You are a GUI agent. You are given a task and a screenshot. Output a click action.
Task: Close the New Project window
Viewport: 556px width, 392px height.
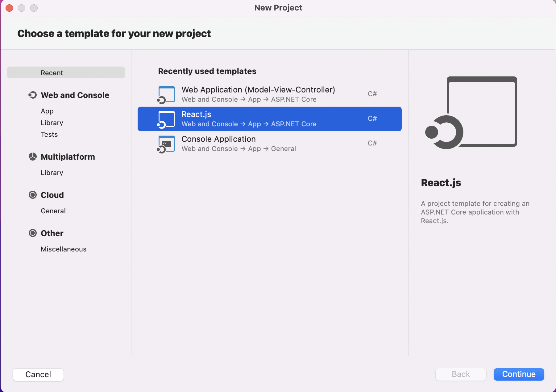click(9, 8)
